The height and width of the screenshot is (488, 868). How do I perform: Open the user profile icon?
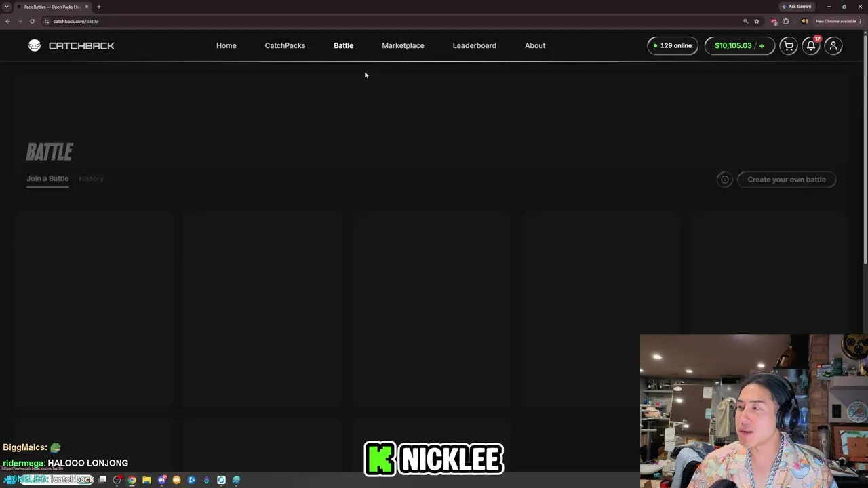[833, 45]
